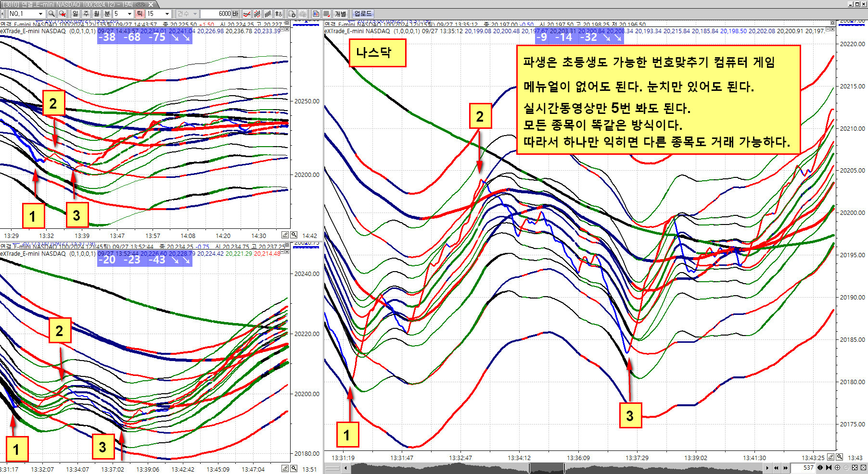
Task: Close the bottom-left chart indicator row
Action: [288, 252]
